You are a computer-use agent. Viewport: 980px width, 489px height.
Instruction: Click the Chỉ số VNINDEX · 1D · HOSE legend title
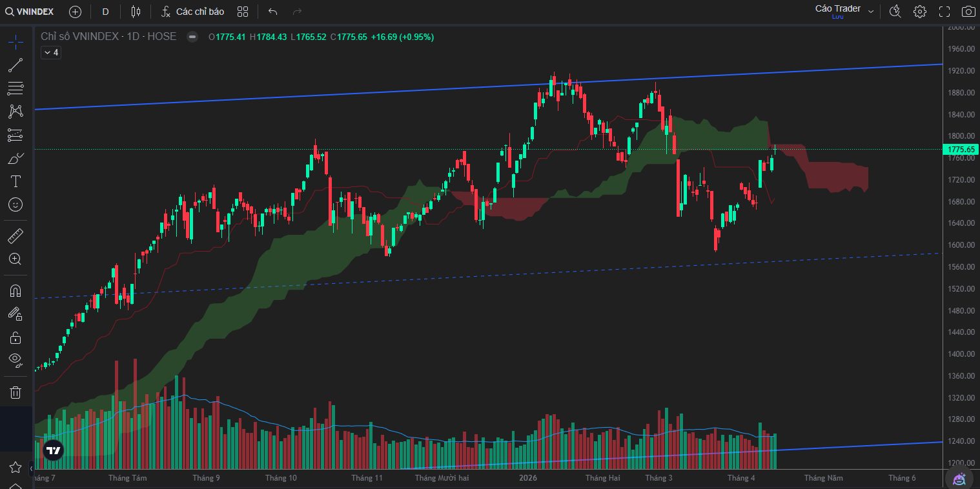[108, 37]
